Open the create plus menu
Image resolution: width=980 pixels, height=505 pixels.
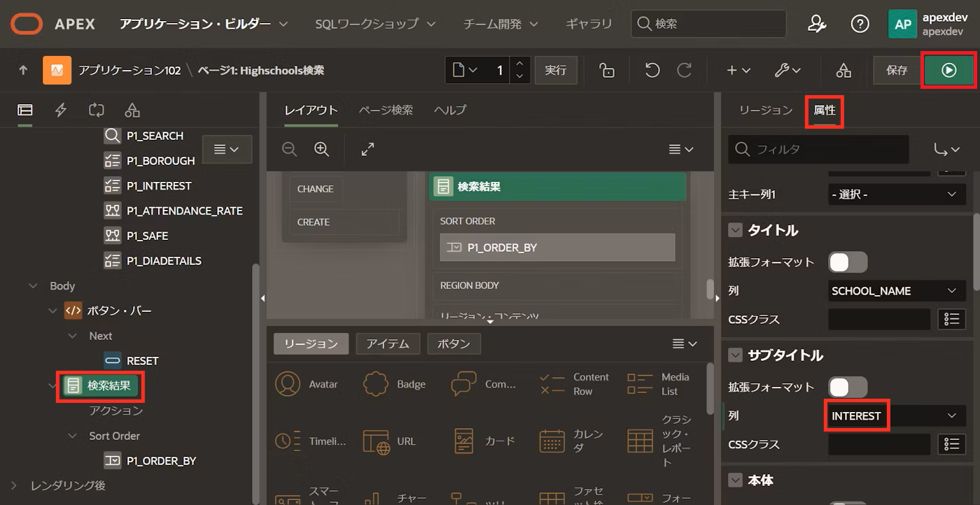tap(738, 70)
